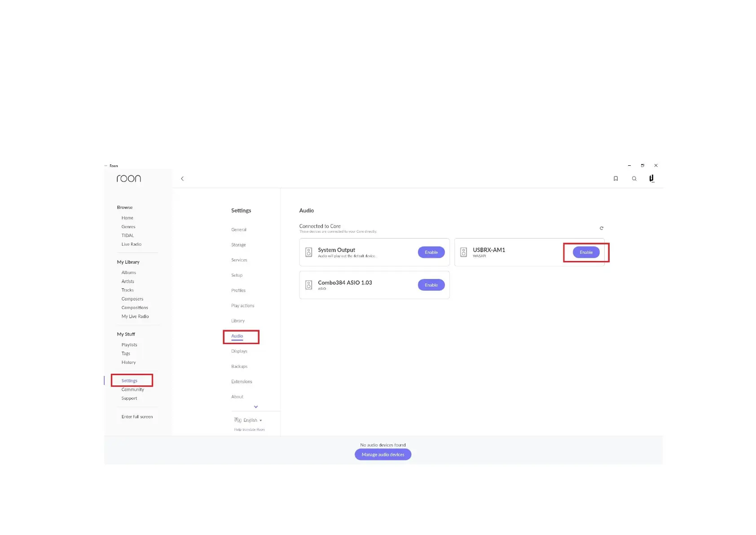Open the Audio settings tab
Screen dimensions: 756x535
237,336
